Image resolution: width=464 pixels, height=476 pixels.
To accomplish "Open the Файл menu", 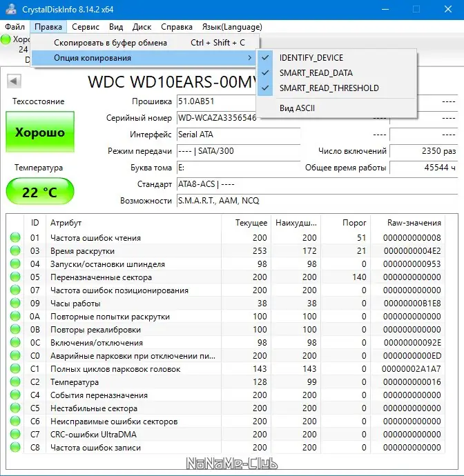I will 14,27.
